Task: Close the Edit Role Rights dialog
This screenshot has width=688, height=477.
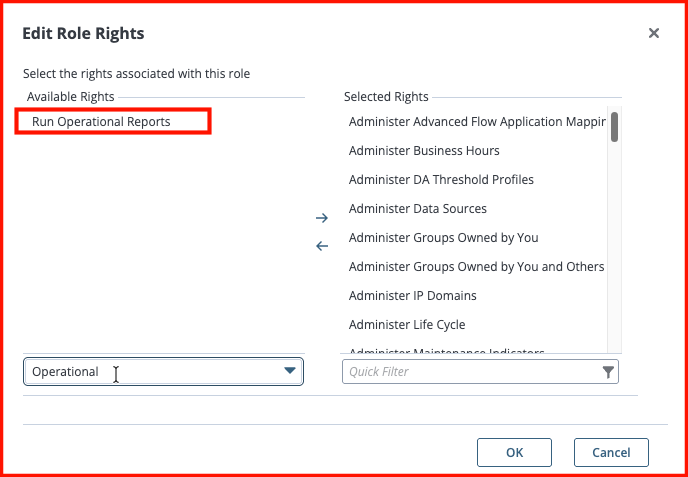Action: pyautogui.click(x=654, y=33)
